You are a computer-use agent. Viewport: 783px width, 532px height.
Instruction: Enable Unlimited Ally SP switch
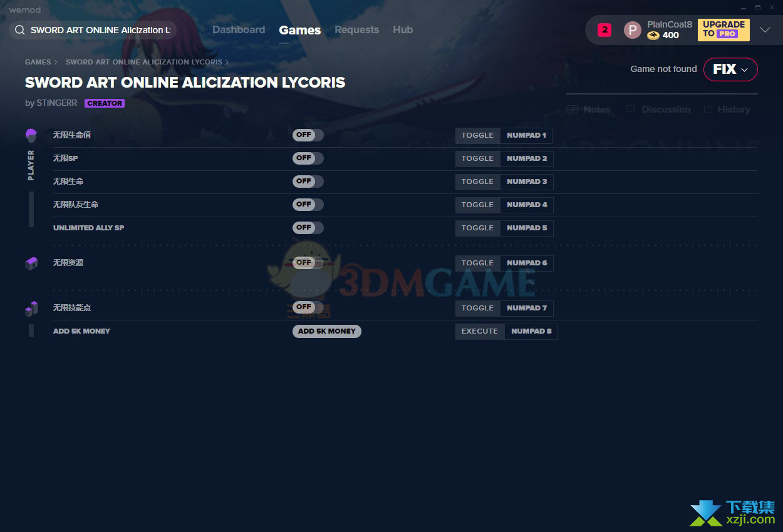308,228
